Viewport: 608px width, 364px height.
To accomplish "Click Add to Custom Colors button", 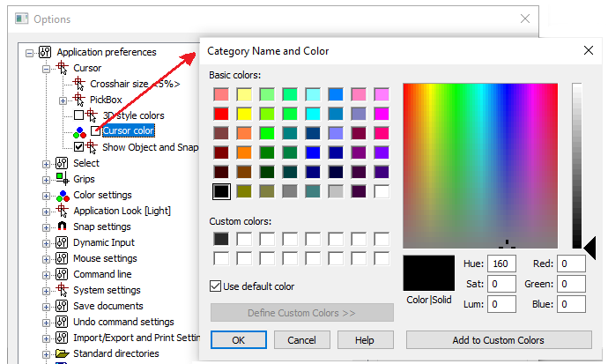I will pos(499,340).
